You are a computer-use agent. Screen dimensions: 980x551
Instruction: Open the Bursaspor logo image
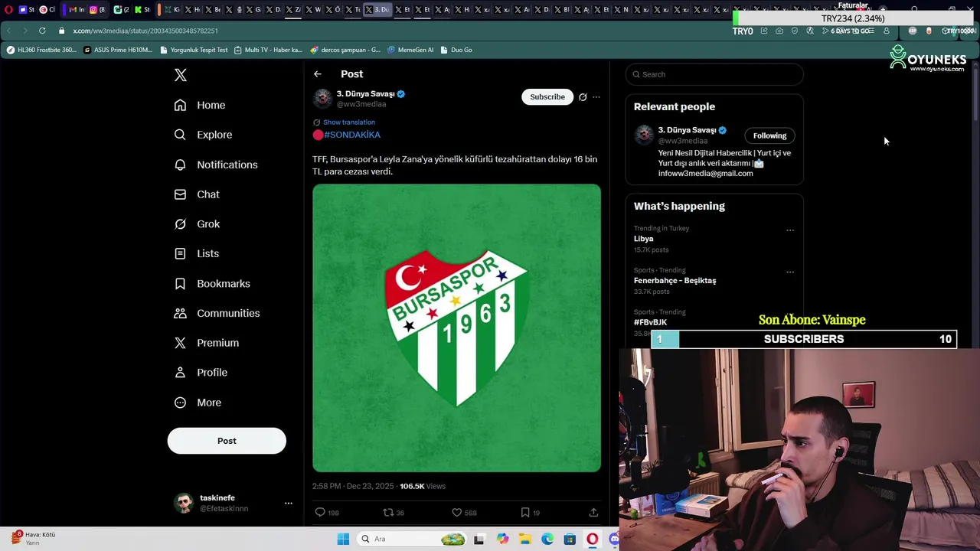[456, 328]
